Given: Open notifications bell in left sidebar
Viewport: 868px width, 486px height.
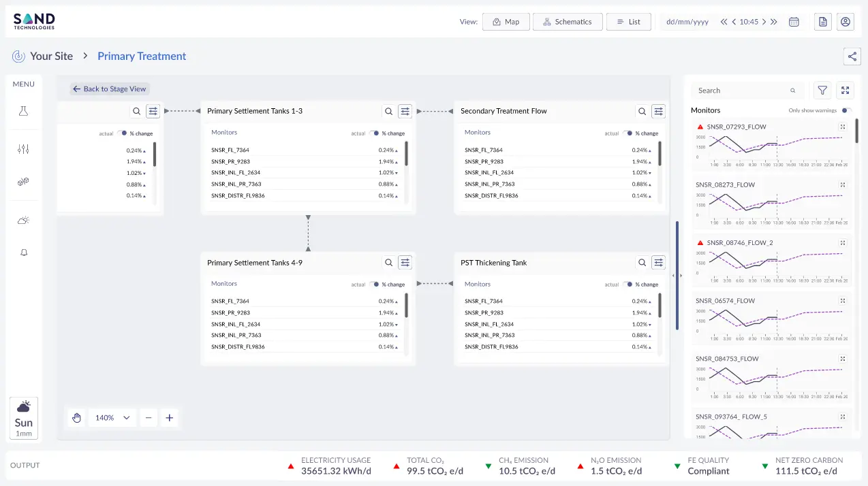Looking at the screenshot, I should (24, 253).
